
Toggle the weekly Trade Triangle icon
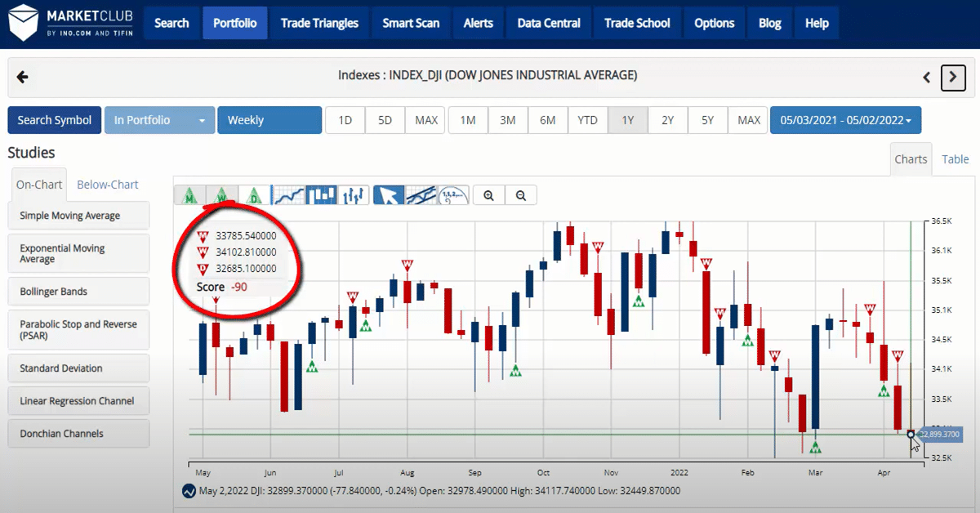tap(221, 195)
